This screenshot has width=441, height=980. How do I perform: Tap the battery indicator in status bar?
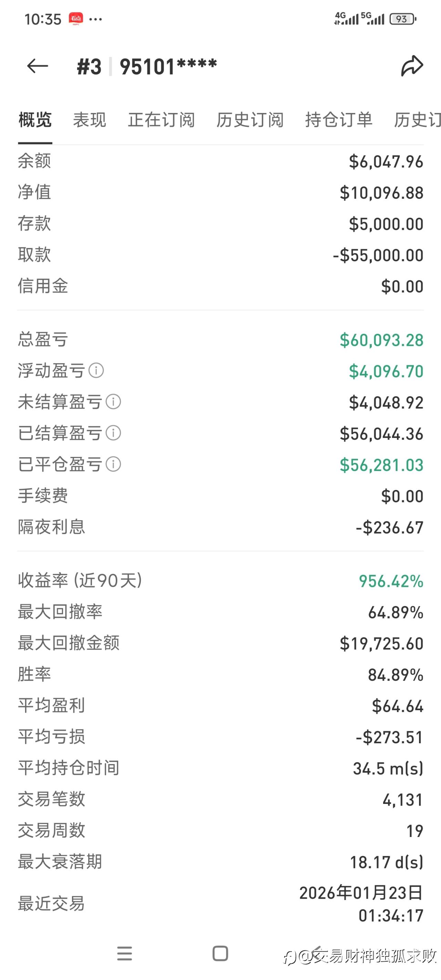coord(402,19)
